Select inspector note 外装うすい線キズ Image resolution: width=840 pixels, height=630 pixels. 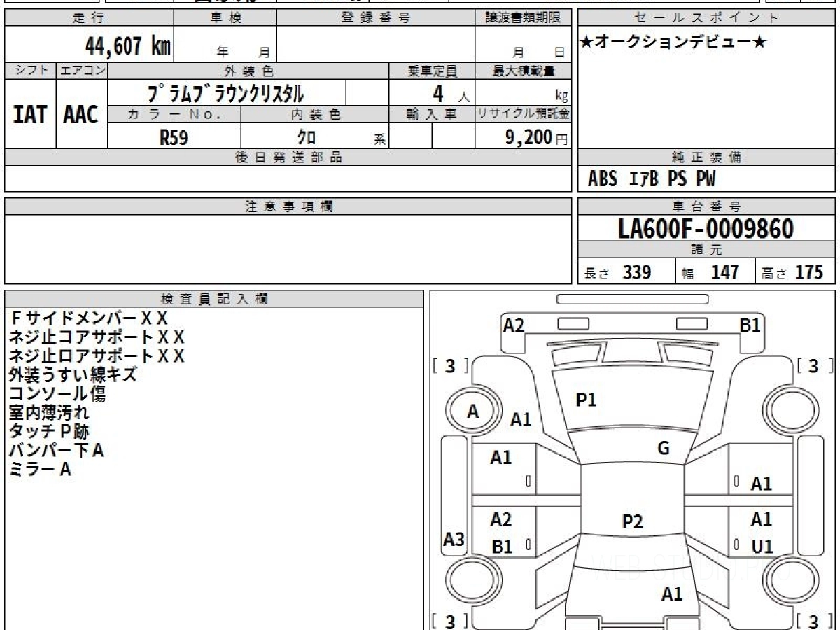73,375
